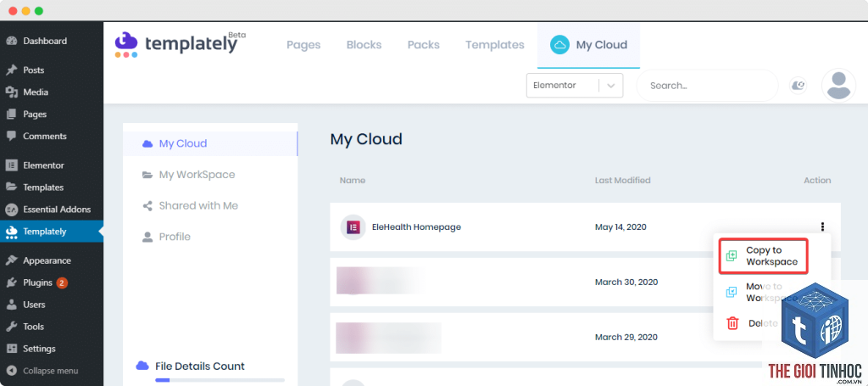Click the Templately logo
This screenshot has height=386, width=868.
point(181,44)
